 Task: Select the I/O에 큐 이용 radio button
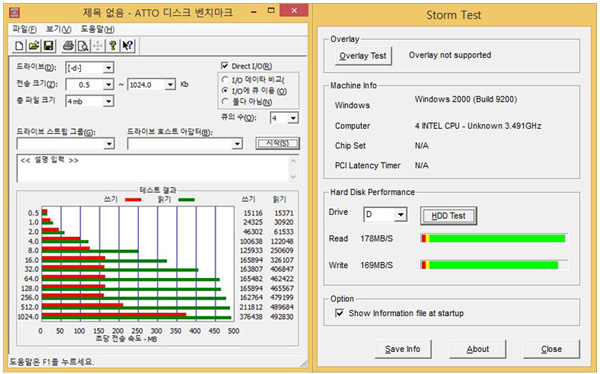tap(225, 91)
